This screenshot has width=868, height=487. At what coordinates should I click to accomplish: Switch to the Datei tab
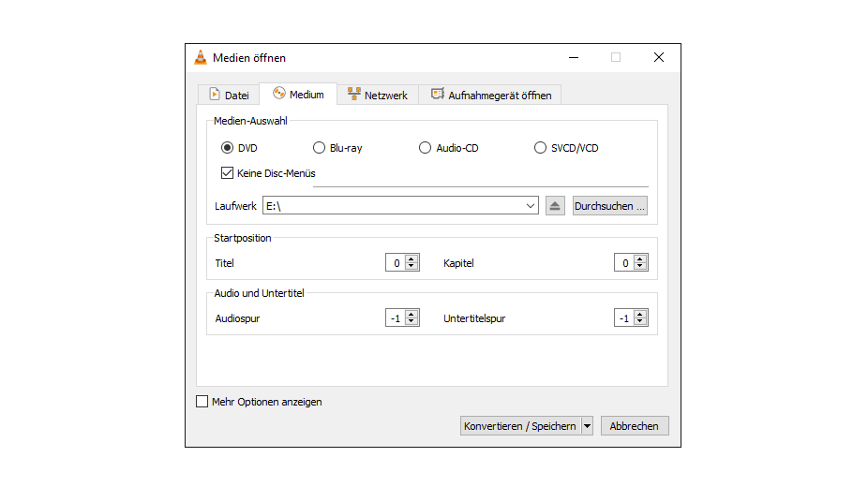pyautogui.click(x=229, y=95)
